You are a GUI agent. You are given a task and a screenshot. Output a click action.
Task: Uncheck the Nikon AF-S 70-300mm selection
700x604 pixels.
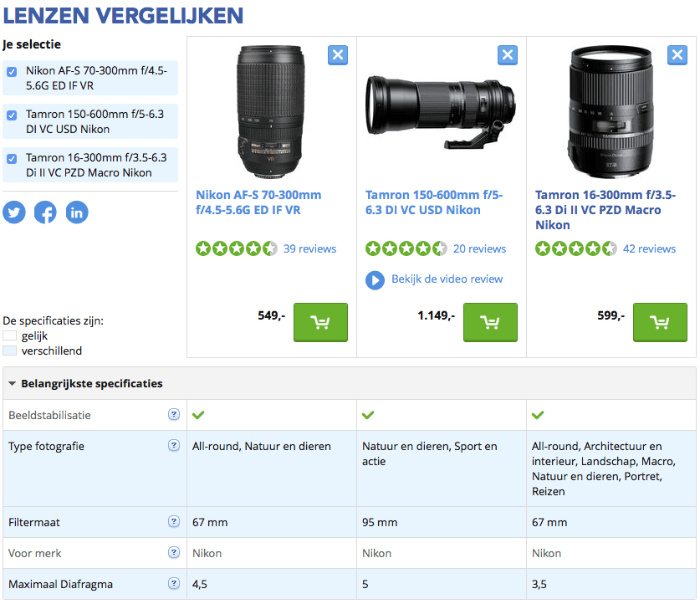(11, 72)
